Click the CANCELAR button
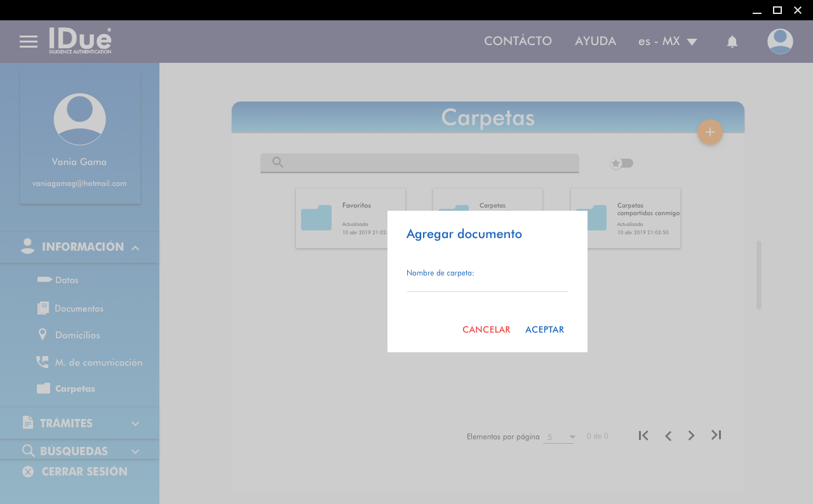This screenshot has width=813, height=504. [x=486, y=330]
